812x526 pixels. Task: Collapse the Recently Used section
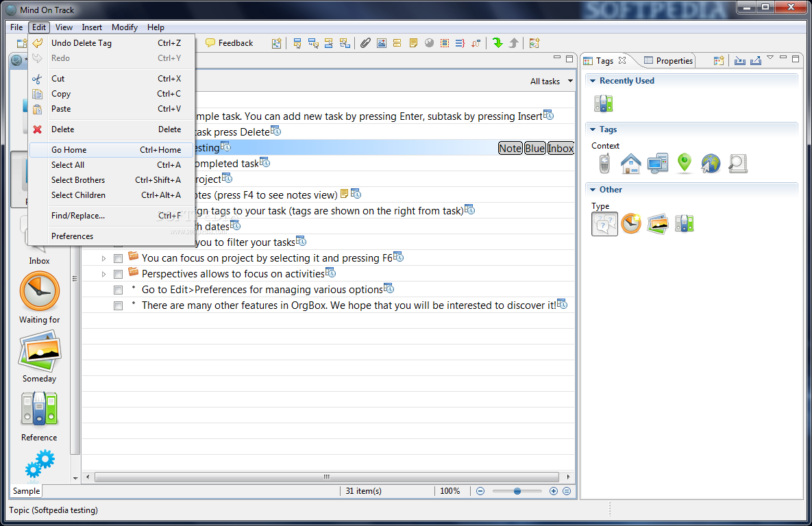click(593, 81)
